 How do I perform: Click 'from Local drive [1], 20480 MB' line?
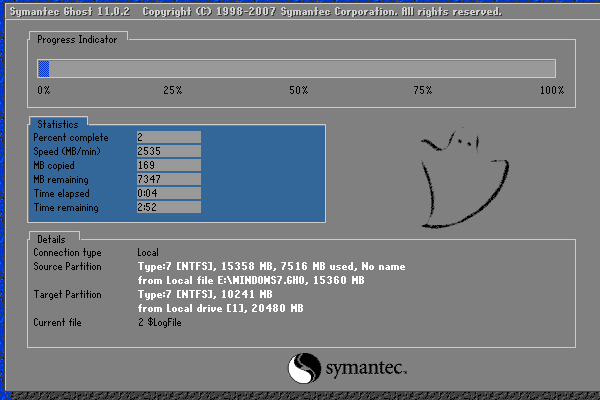(220, 309)
